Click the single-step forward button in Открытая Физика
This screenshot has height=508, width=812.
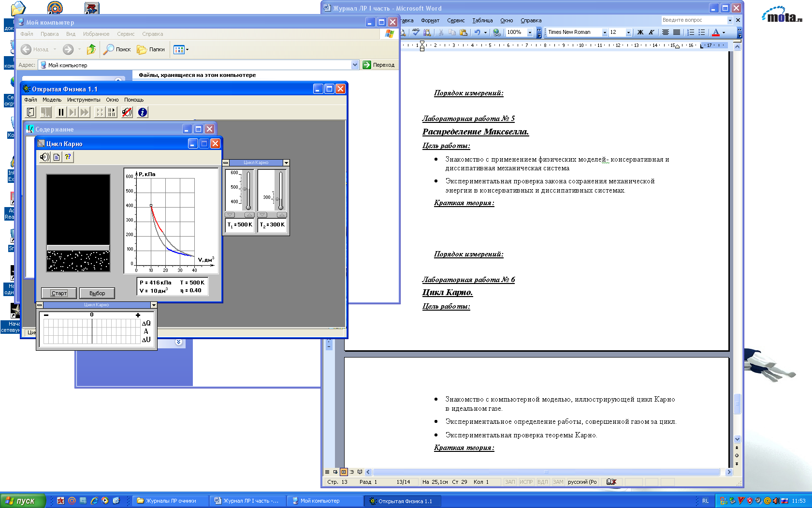[72, 112]
